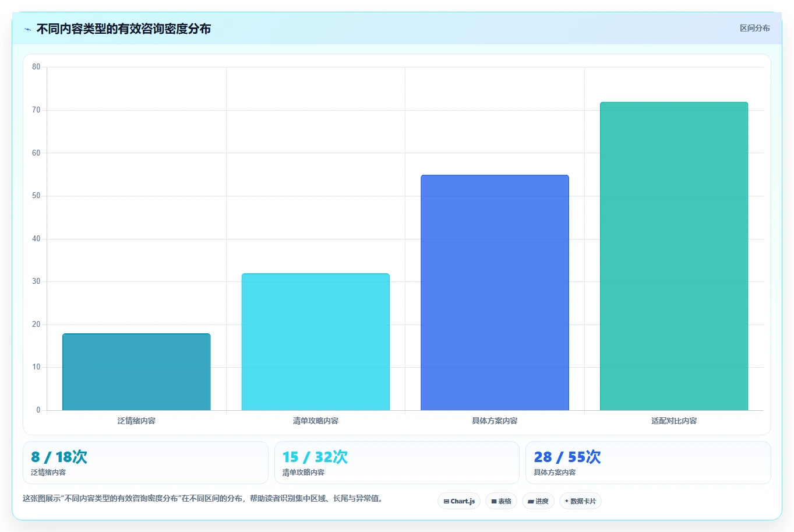Click the lightning icon beside the chart title
Viewport: 794px width, 532px height.
[27, 29]
